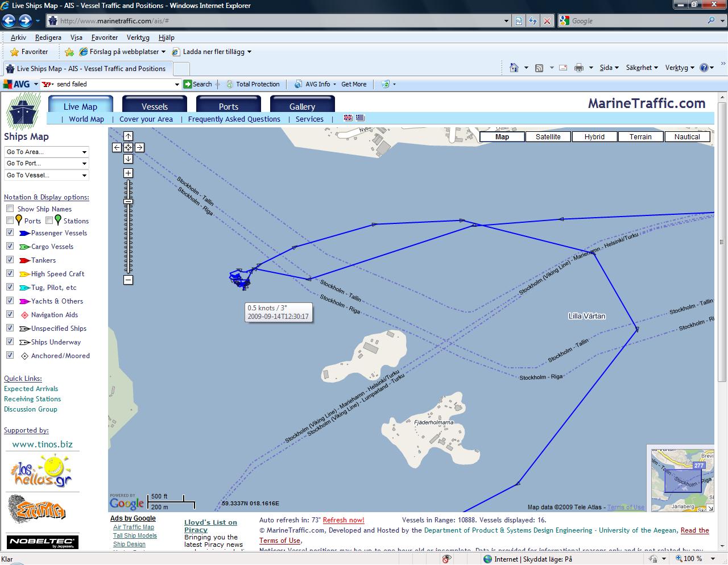Image resolution: width=728 pixels, height=565 pixels.
Task: Click the green AVG Search button
Action: pyautogui.click(x=197, y=84)
